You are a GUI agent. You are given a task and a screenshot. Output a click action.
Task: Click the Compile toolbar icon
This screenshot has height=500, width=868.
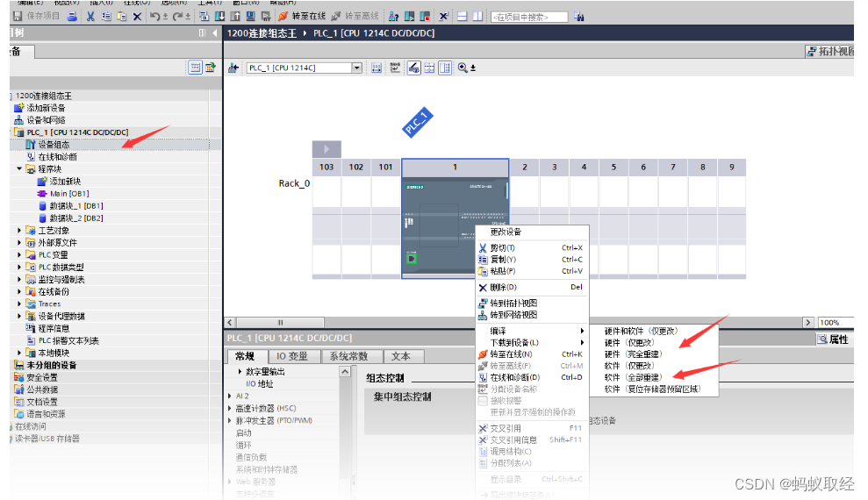point(204,17)
